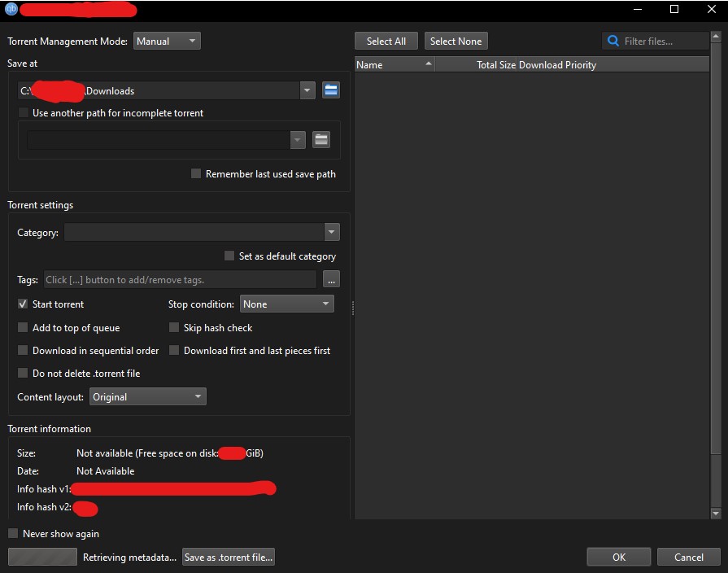Enable Use another path for incomplete torrent

click(x=24, y=112)
